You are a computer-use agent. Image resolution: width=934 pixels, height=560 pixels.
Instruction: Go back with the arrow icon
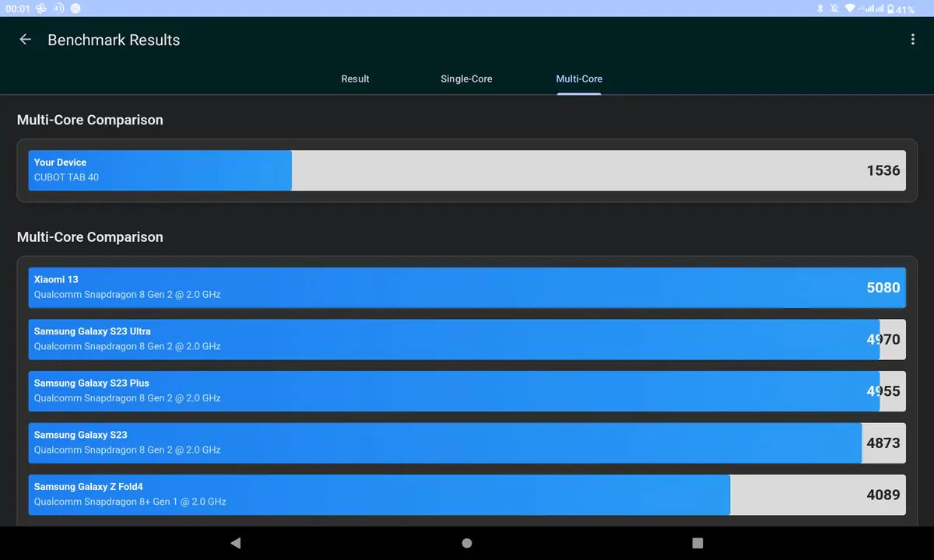coord(26,40)
